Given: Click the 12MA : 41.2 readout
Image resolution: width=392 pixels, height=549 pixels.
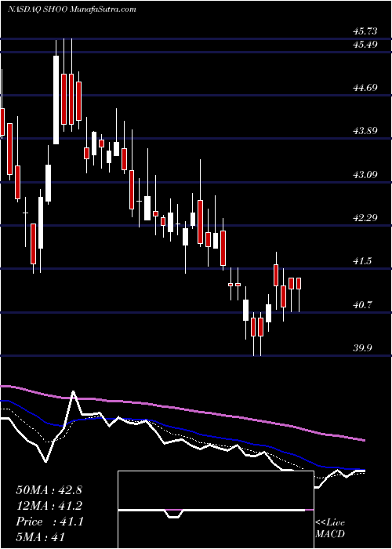Looking at the screenshot, I should [x=49, y=506].
